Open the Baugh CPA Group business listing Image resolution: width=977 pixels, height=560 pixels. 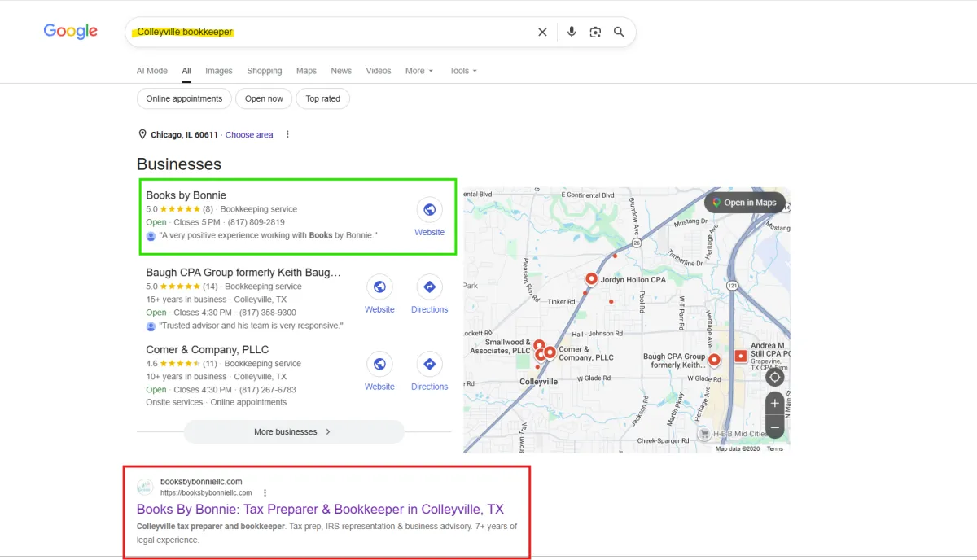pos(243,273)
